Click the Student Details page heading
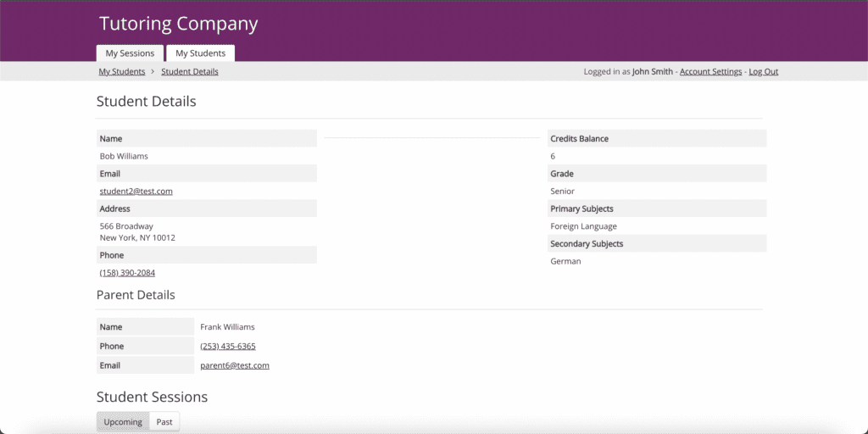Screen dimensions: 868x434 click(146, 102)
